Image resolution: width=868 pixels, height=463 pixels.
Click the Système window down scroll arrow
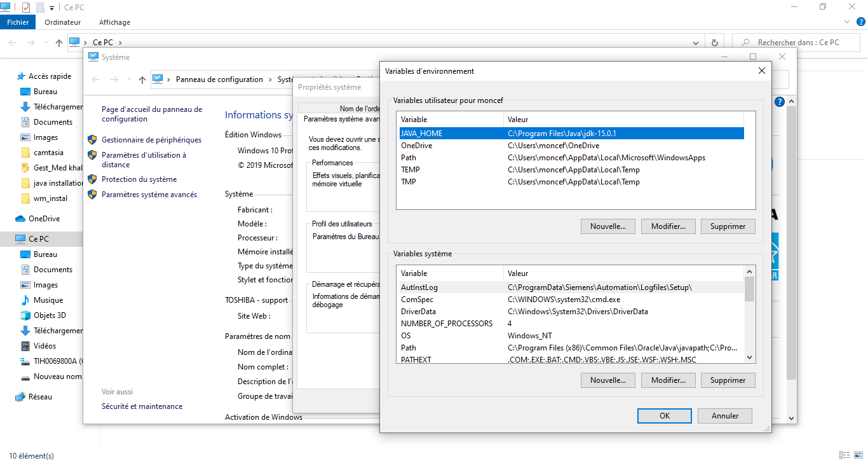791,418
